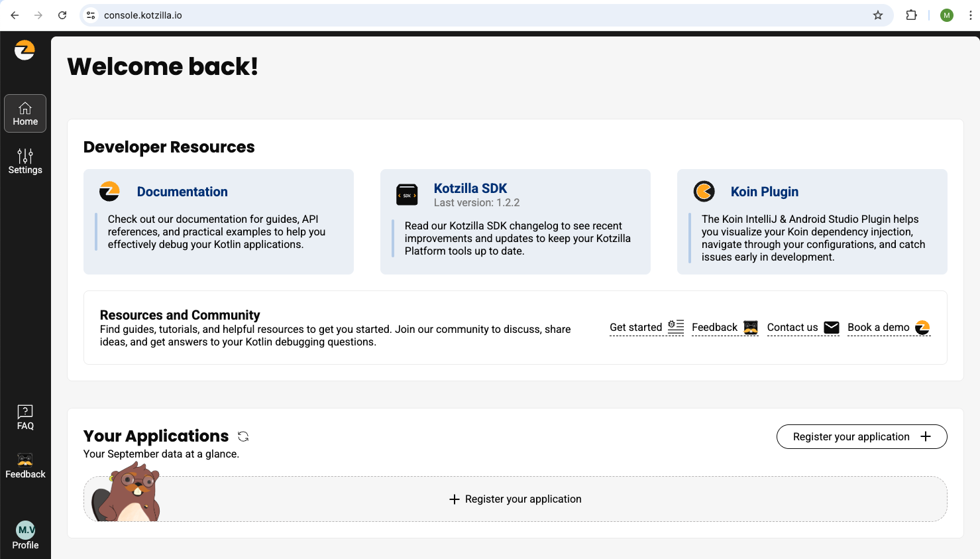Click the Kotzilla SDK black box icon

click(x=407, y=195)
